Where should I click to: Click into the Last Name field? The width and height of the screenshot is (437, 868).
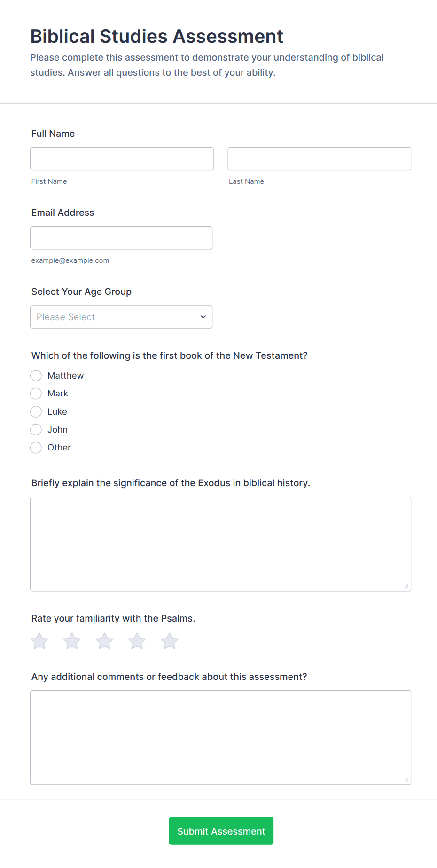click(319, 159)
